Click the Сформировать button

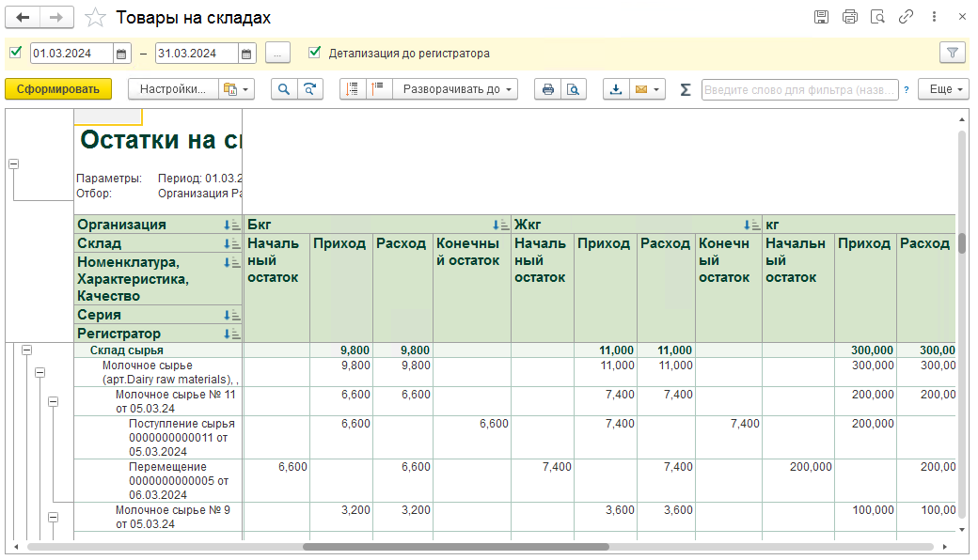58,89
